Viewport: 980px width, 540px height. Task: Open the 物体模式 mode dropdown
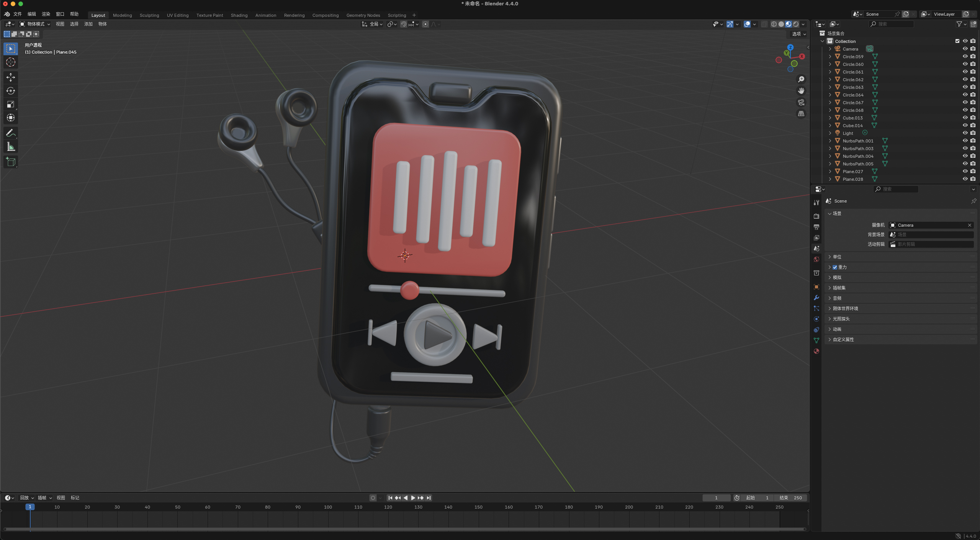(x=35, y=24)
